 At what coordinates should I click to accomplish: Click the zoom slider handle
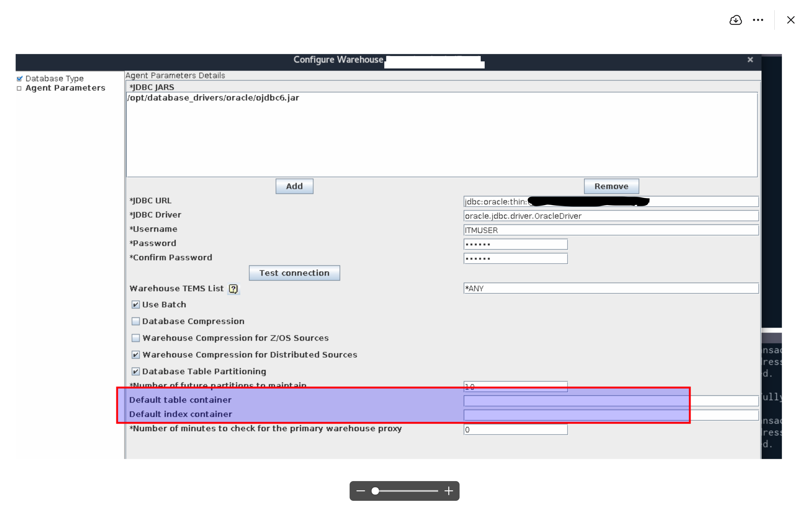[x=375, y=491]
